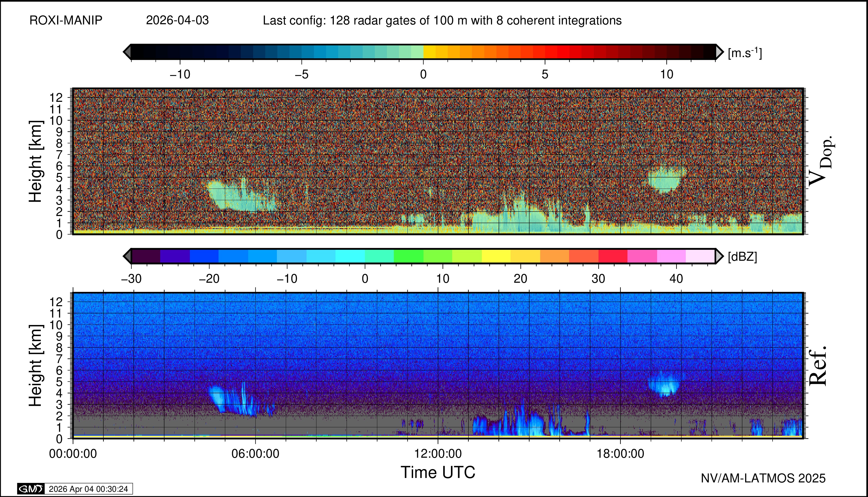
Task: Click the 06:00:00 time axis label
Action: pyautogui.click(x=255, y=454)
